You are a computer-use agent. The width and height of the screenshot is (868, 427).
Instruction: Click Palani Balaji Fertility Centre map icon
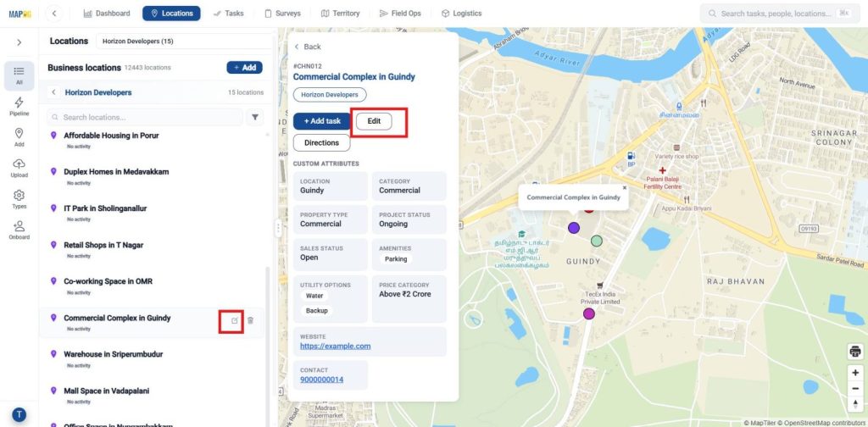point(662,170)
